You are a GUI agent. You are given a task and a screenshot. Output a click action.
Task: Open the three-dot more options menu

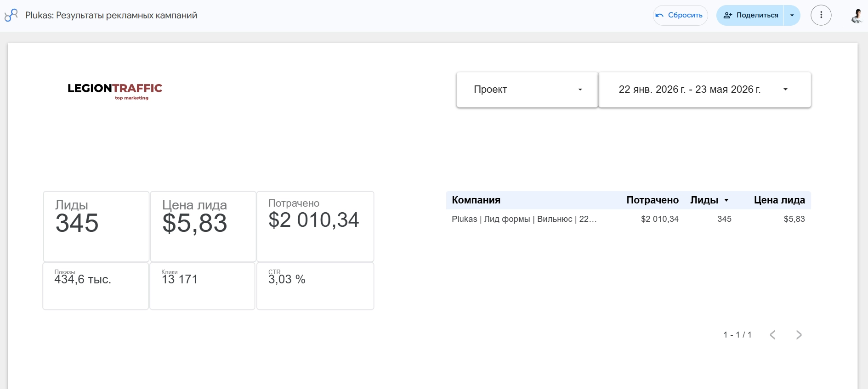click(x=821, y=15)
